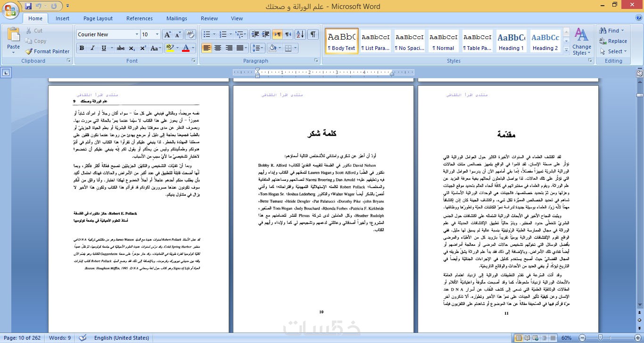The width and height of the screenshot is (644, 343).
Task: Save the document from Quick Access toolbar
Action: pyautogui.click(x=28, y=6)
